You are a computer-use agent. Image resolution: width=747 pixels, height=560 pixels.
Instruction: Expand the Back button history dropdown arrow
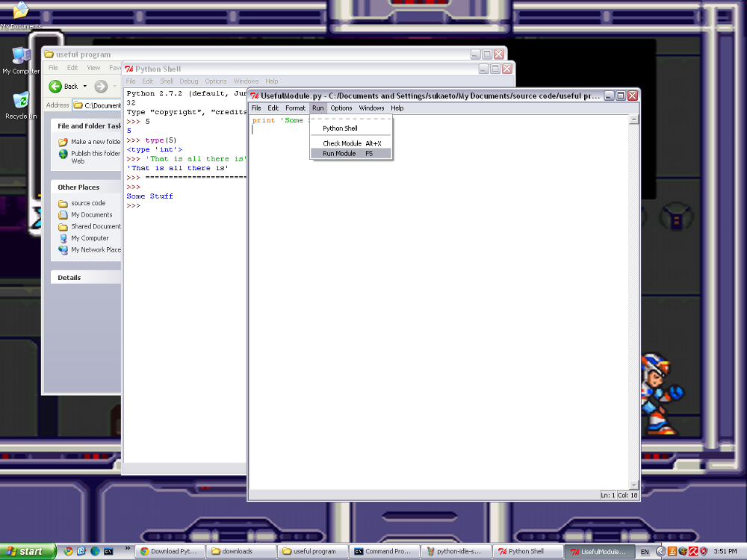pos(85,87)
